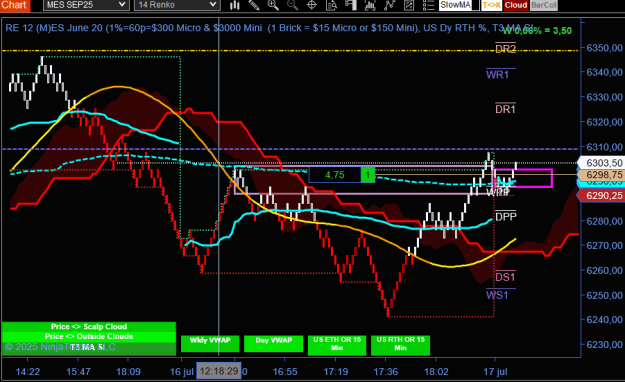Click the 6298,75 orange price marker

pyautogui.click(x=601, y=175)
